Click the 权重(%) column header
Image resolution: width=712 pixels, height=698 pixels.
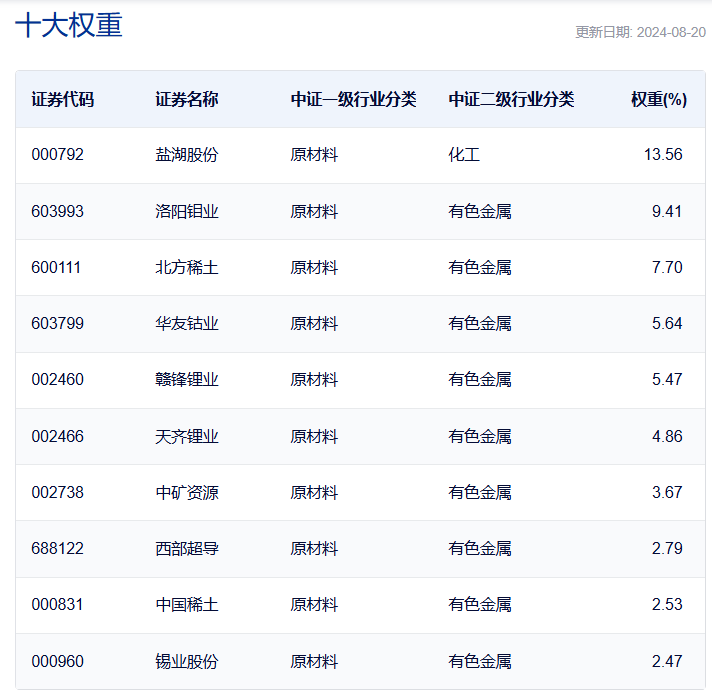coord(658,99)
